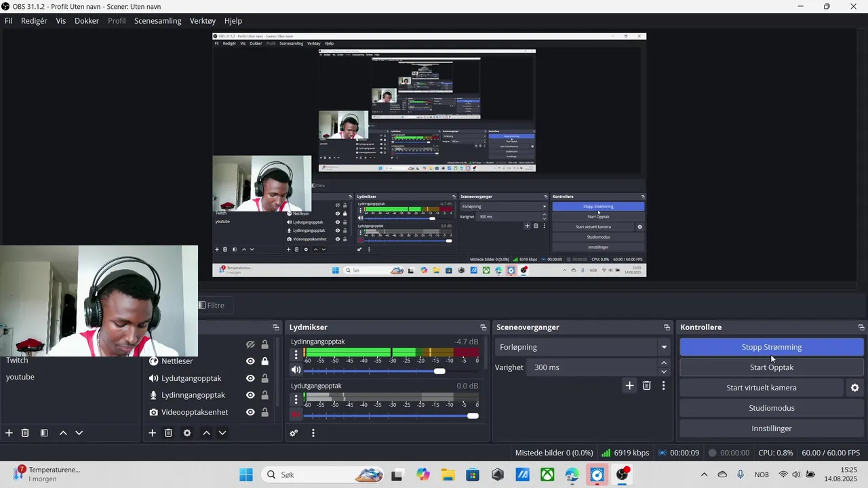Open Forløpning transition dropdown

[x=583, y=347]
